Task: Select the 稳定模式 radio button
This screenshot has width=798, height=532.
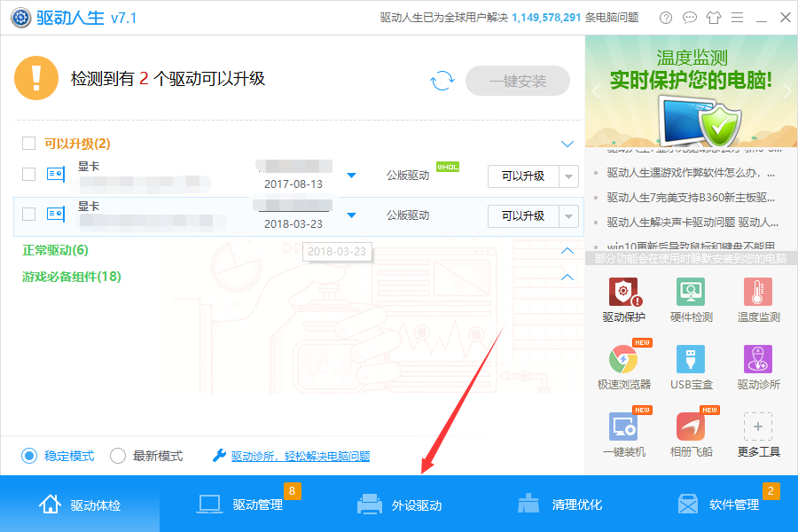Action: click(29, 456)
